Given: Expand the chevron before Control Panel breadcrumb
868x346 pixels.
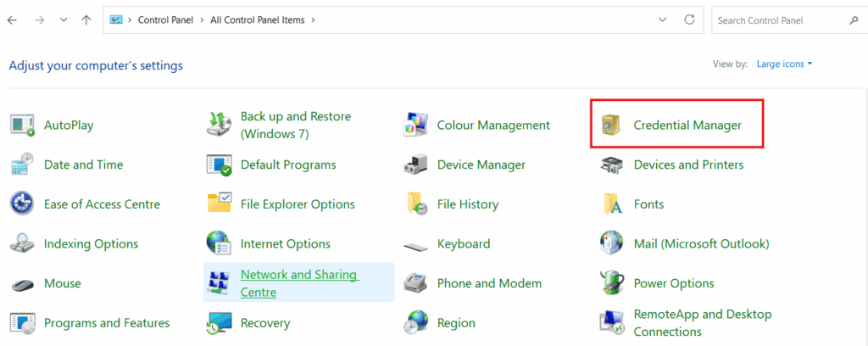Looking at the screenshot, I should pos(130,20).
